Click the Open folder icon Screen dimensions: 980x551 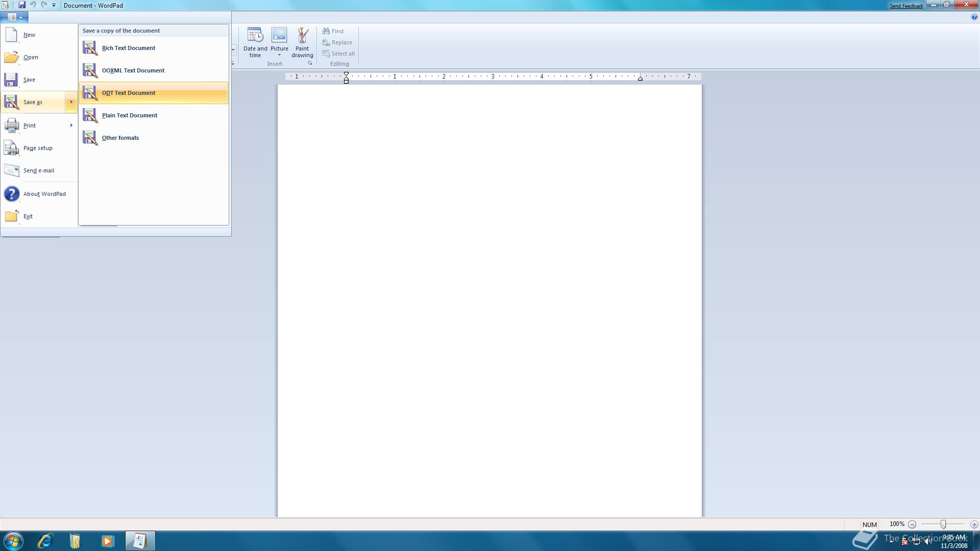[11, 57]
